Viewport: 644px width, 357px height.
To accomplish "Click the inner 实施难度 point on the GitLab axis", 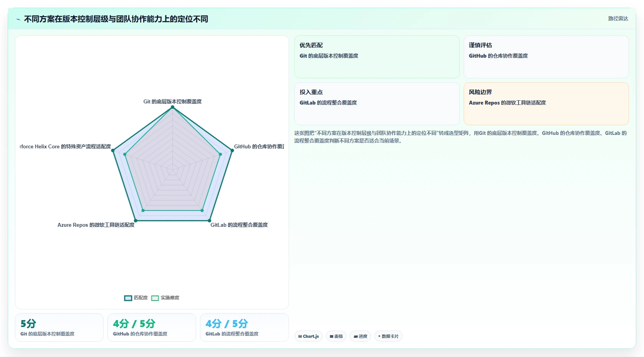I will [x=202, y=211].
